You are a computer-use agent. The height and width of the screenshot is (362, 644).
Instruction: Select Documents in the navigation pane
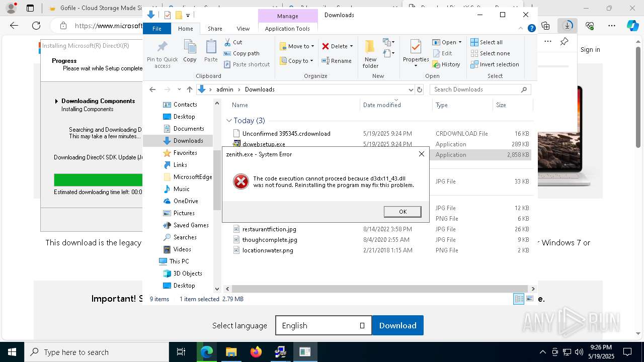[189, 129]
